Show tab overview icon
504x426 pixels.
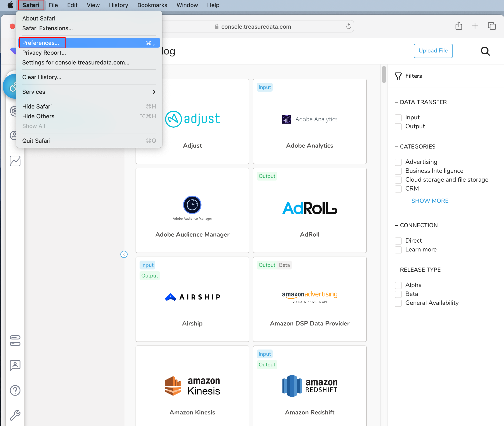click(492, 26)
